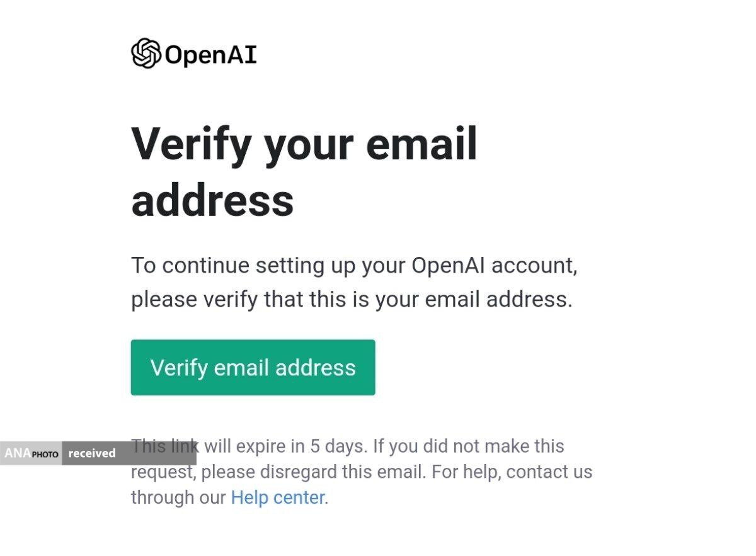Click the "Verify your email" heading line
This screenshot has height=556, width=756.
[x=304, y=144]
